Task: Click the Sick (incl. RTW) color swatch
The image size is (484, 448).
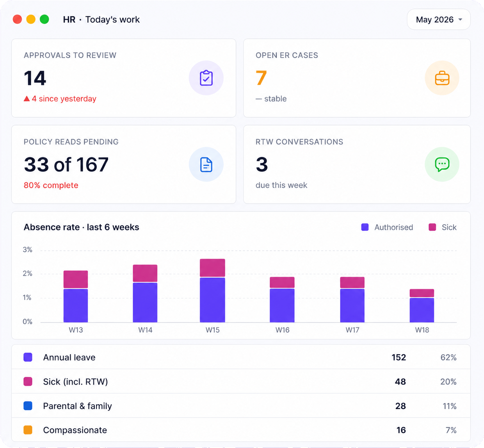Action: point(28,382)
